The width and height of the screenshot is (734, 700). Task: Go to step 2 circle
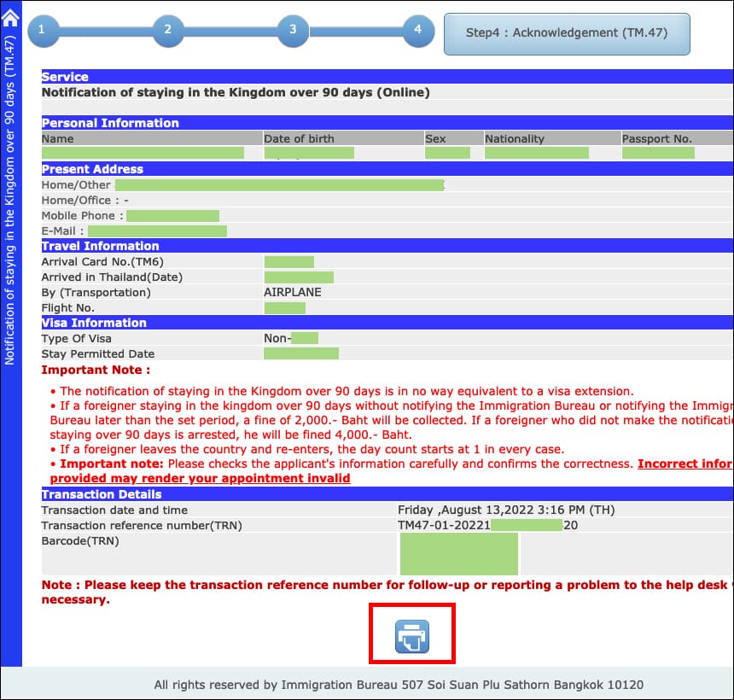click(168, 31)
